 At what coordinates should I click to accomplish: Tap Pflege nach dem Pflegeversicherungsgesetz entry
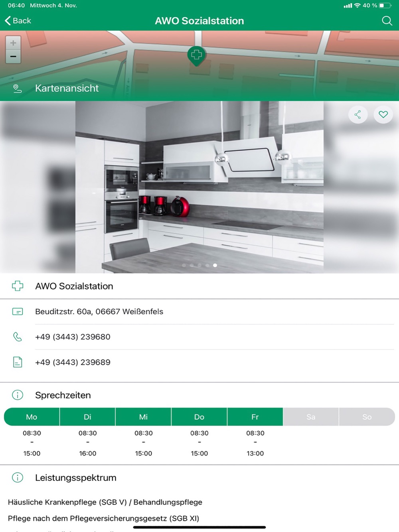click(x=103, y=518)
